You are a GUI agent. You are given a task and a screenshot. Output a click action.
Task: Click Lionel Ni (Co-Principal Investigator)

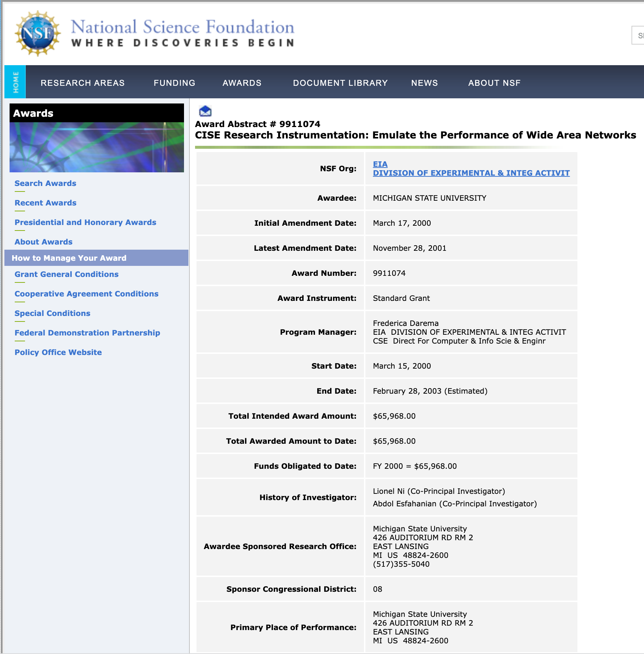pos(439,491)
